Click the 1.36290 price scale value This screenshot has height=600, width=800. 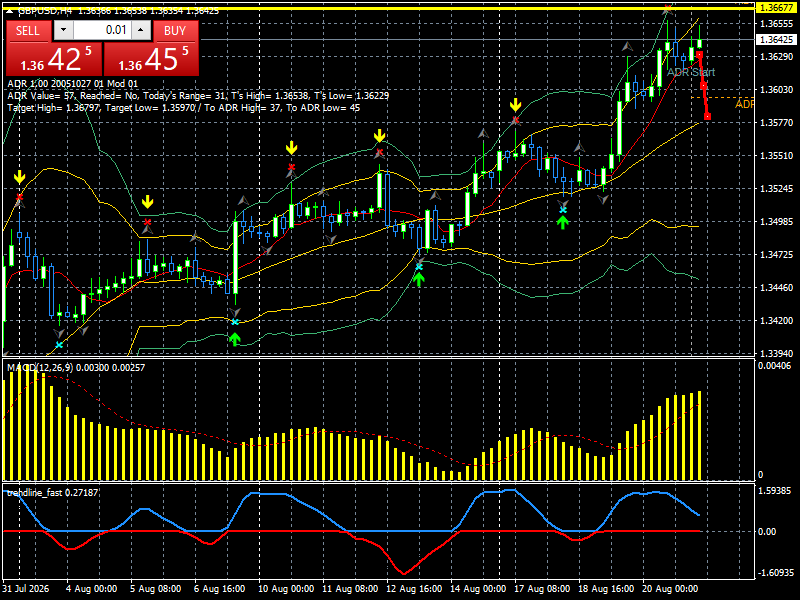point(776,56)
